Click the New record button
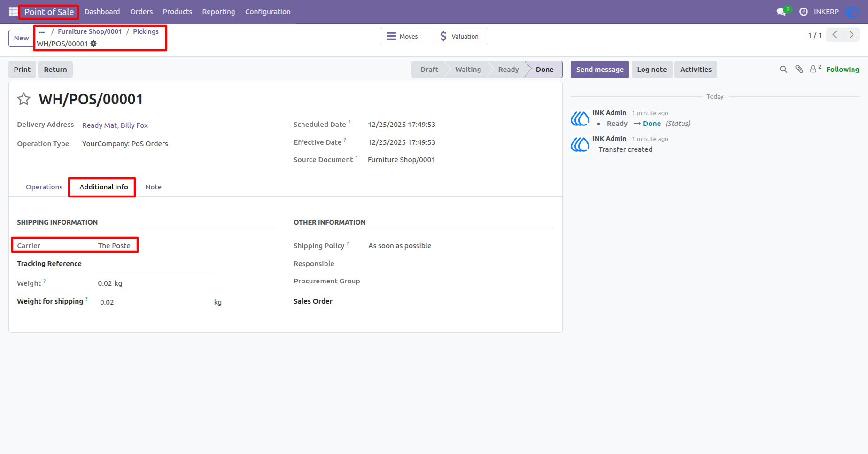This screenshot has height=454, width=868. tap(21, 38)
